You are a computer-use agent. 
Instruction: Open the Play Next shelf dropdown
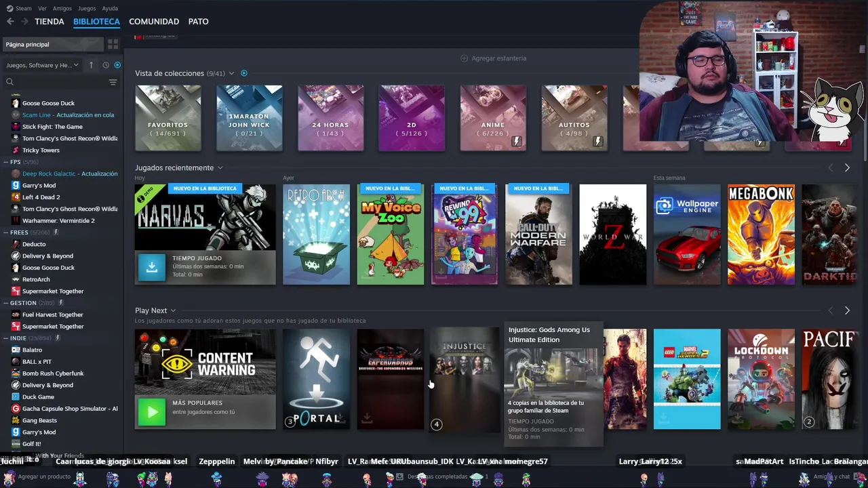pos(173,310)
